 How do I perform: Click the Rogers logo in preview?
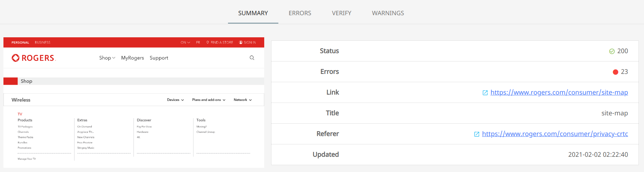[x=34, y=58]
